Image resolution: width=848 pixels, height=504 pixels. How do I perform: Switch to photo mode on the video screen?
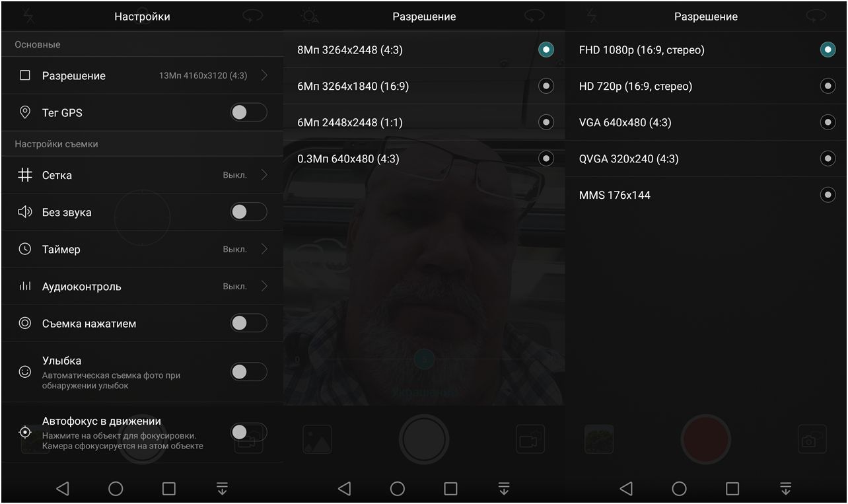pos(812,439)
